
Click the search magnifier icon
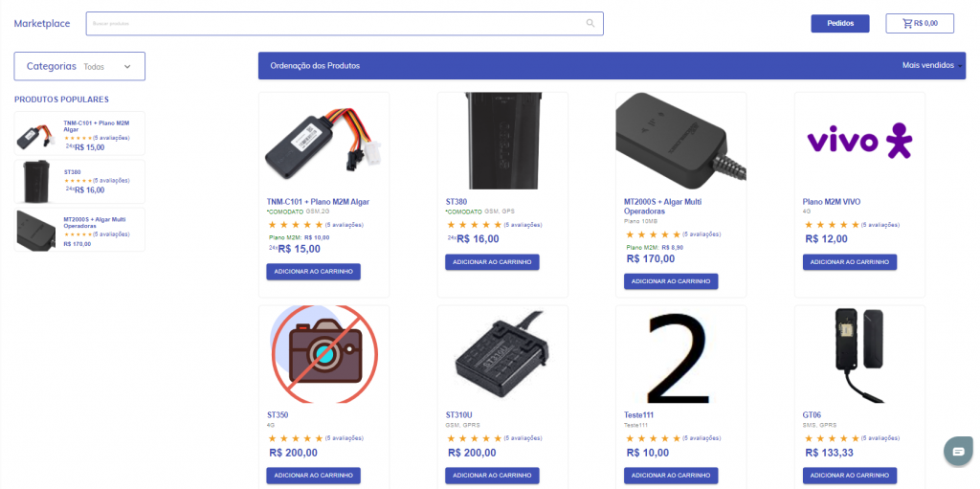coord(590,24)
